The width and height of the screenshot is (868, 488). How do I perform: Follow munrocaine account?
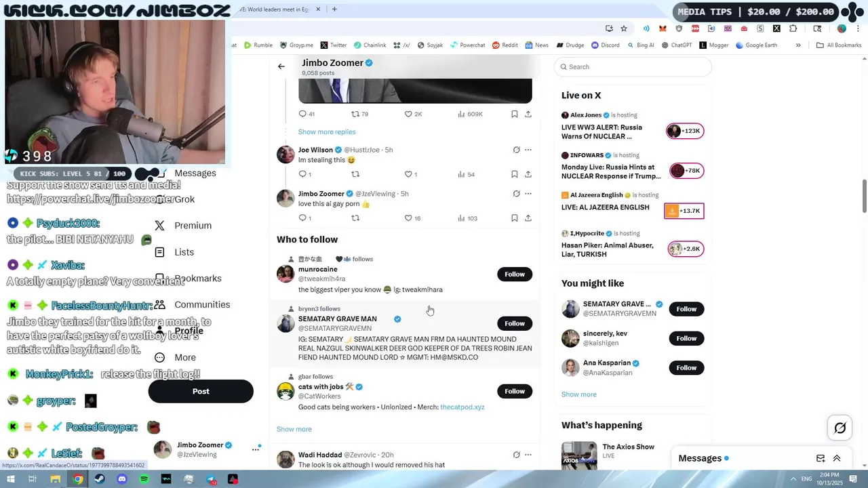pyautogui.click(x=515, y=274)
